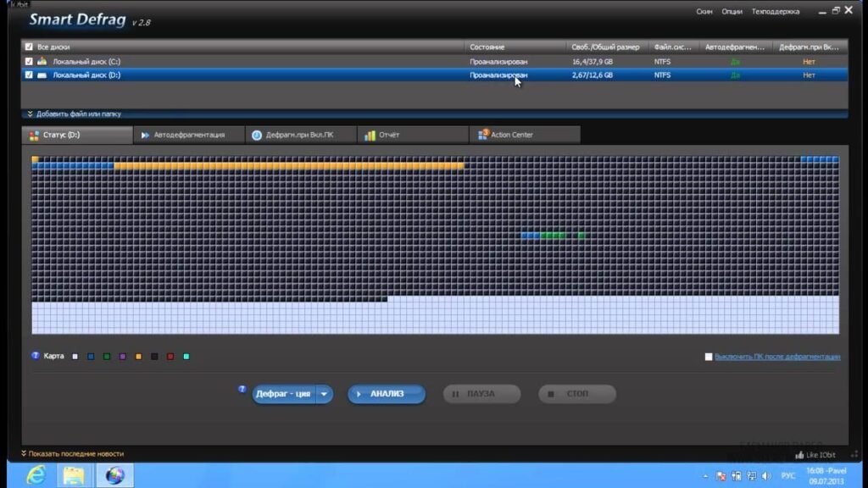This screenshot has height=488, width=868.
Task: Click the network icon in system tray
Action: pos(751,476)
